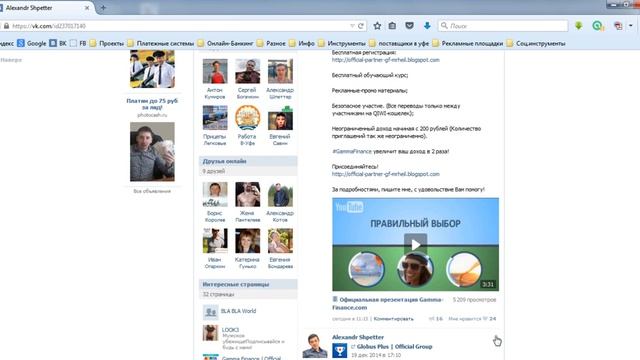Open dropdown arrow next to red extension icon

(631, 26)
